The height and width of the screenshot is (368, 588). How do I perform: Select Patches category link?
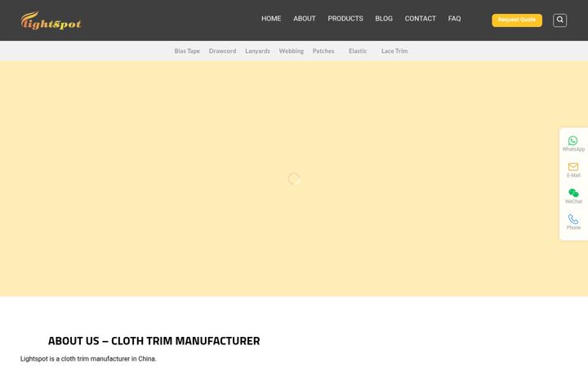click(323, 51)
